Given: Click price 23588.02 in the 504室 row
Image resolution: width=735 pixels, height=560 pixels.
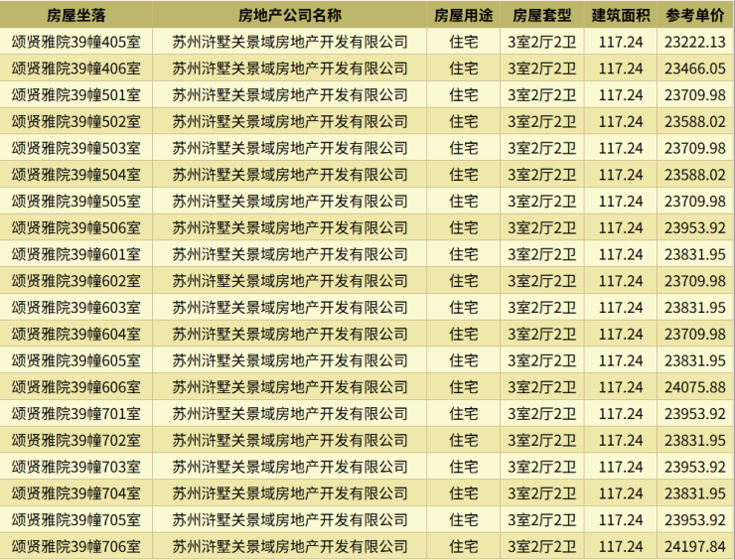Looking at the screenshot, I should pos(695,175).
